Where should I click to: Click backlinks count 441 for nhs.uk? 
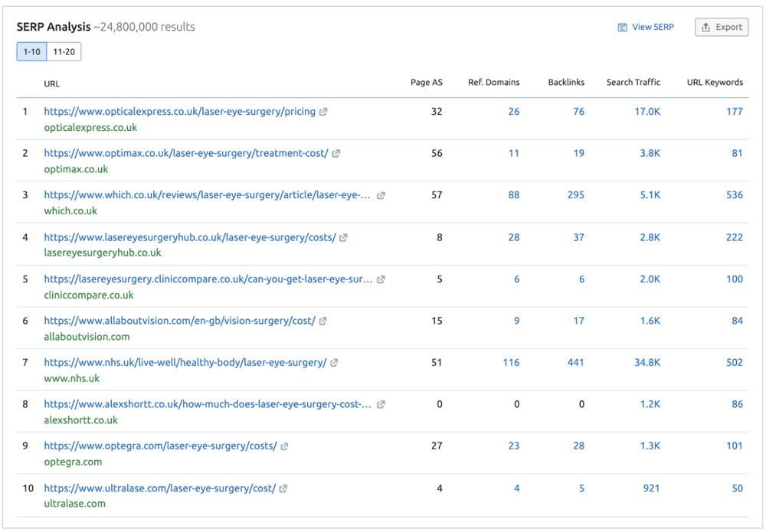[575, 363]
